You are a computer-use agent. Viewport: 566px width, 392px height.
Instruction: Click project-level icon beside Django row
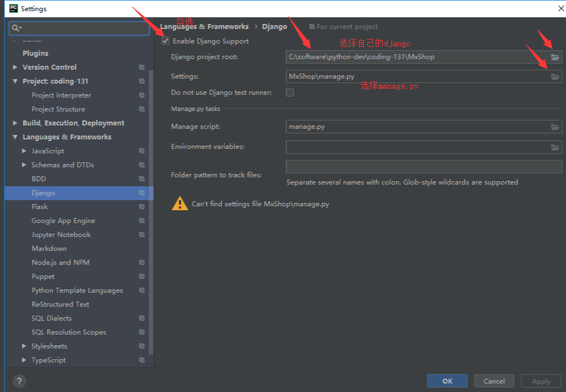pyautogui.click(x=142, y=192)
